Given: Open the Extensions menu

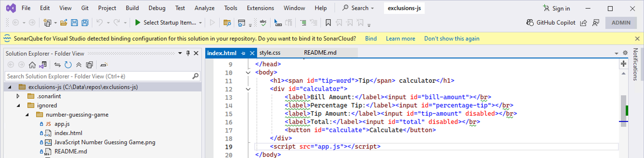Looking at the screenshot, I should 260,8.
